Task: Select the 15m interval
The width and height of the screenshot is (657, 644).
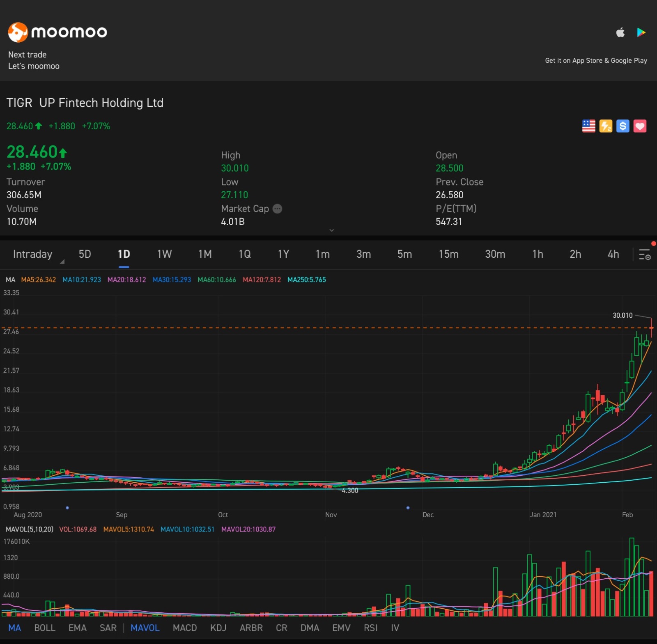Action: point(448,254)
